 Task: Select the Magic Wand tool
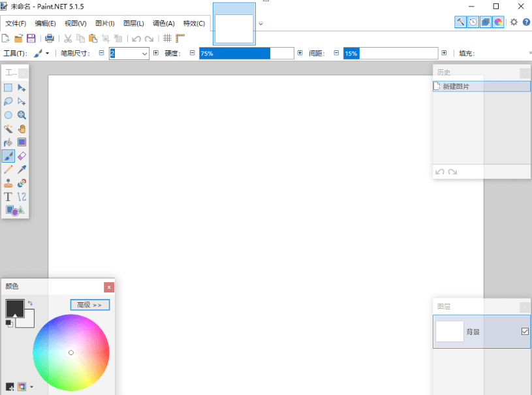8,129
